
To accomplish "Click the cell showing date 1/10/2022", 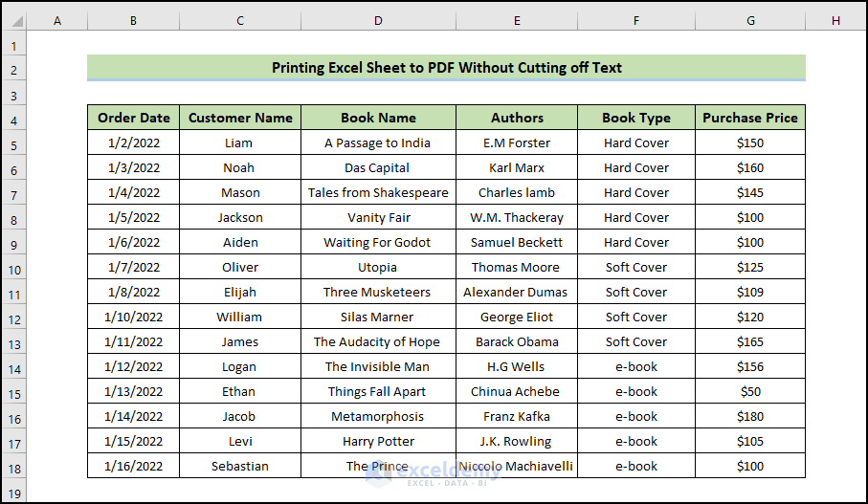I will [133, 318].
